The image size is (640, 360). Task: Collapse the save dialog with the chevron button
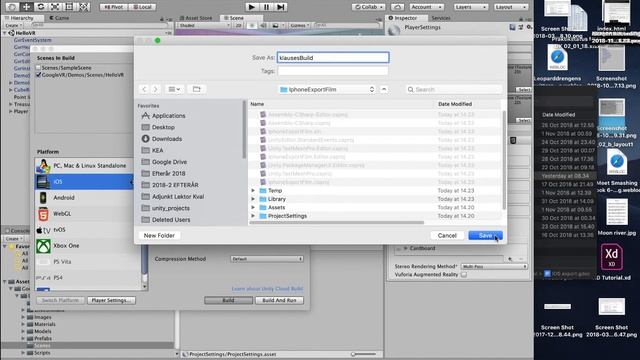384,89
